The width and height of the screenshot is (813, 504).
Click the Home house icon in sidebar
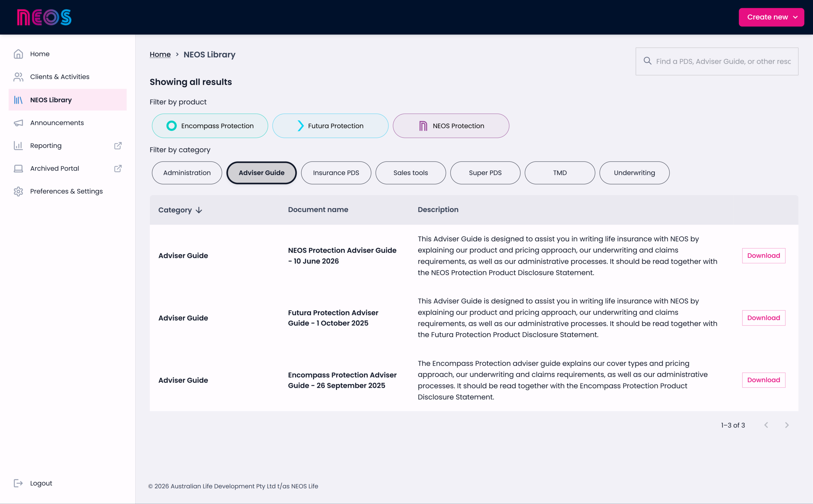click(x=18, y=54)
